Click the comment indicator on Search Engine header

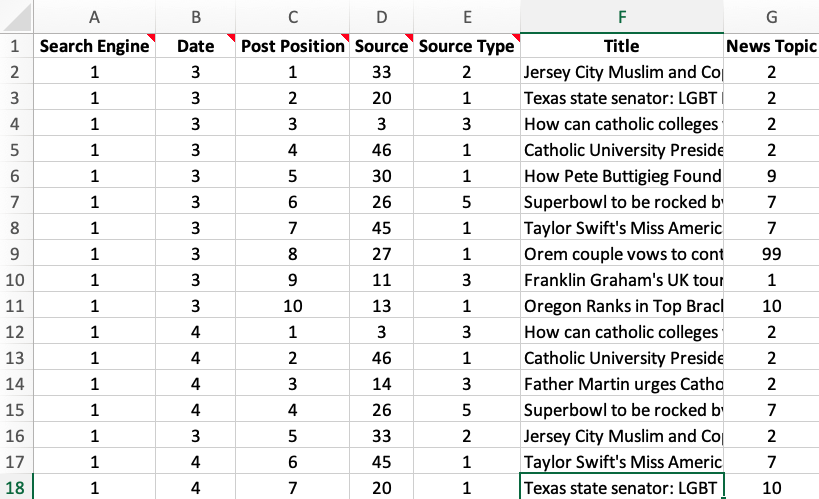click(x=152, y=37)
